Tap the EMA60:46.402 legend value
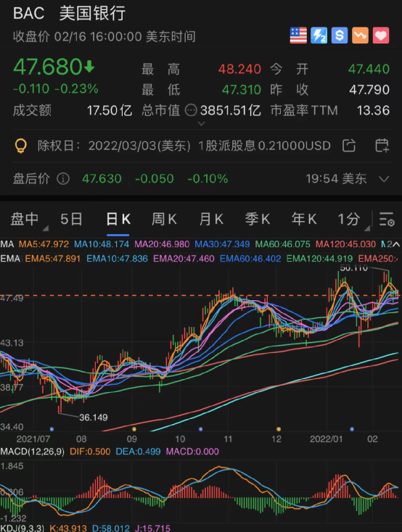This screenshot has height=532, width=402. pyautogui.click(x=250, y=259)
